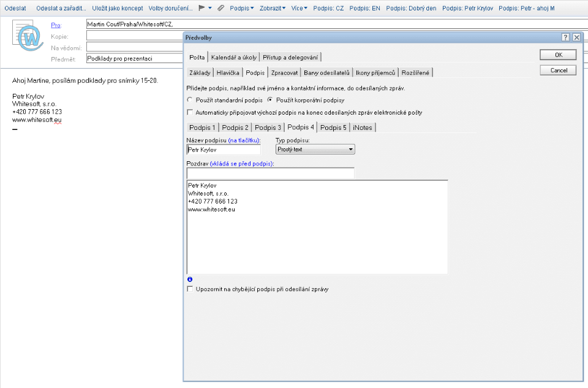588x388 pixels.
Task: Click the blue info icon below signature box
Action: point(190,280)
